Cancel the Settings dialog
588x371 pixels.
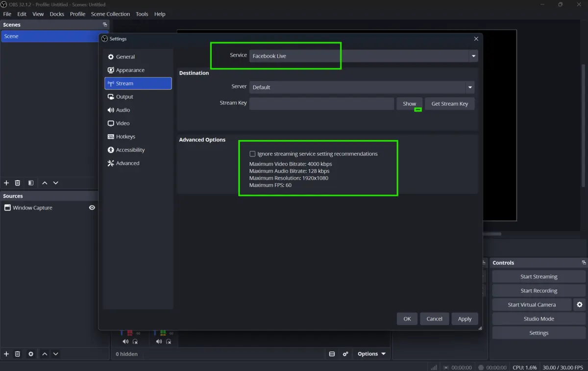pos(435,319)
